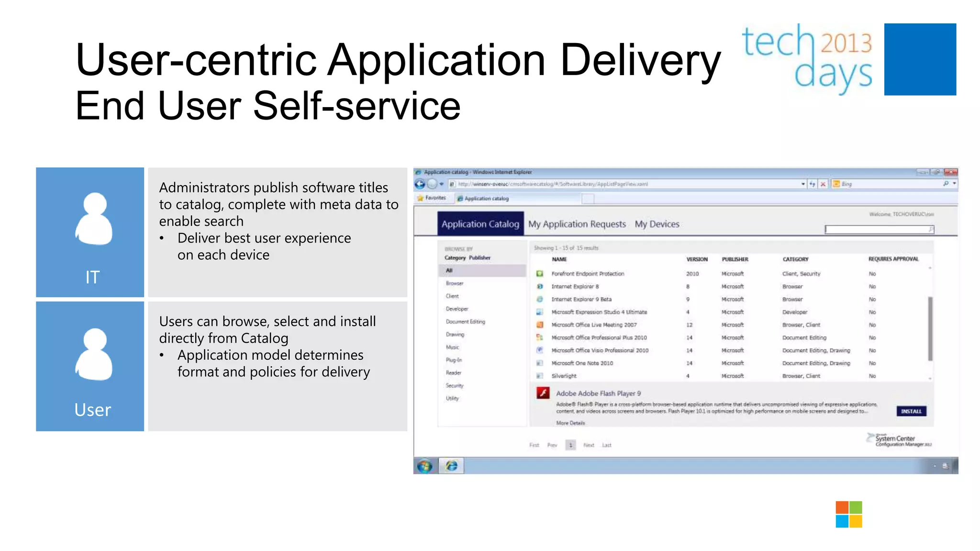Select the Developer category filter
Viewport: 980px width, 551px height.
[x=457, y=309]
